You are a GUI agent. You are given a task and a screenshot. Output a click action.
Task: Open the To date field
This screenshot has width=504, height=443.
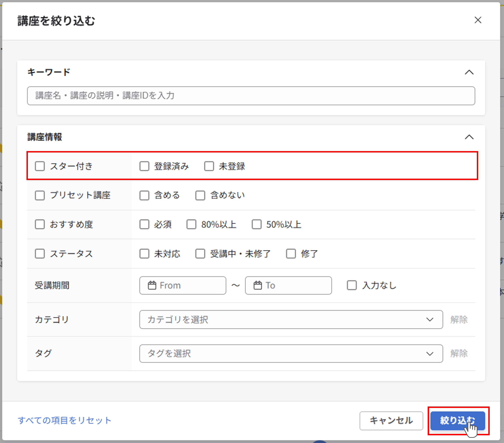coord(288,285)
